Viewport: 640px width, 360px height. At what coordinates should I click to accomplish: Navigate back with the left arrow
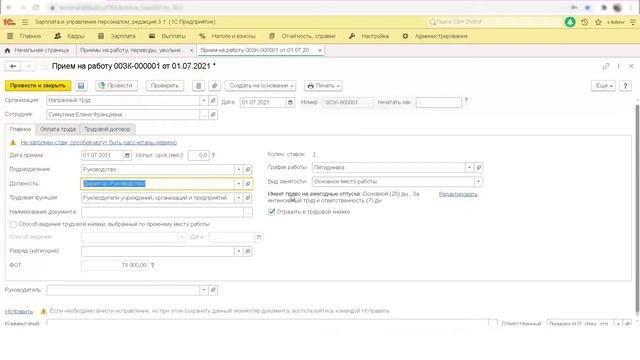(13, 66)
